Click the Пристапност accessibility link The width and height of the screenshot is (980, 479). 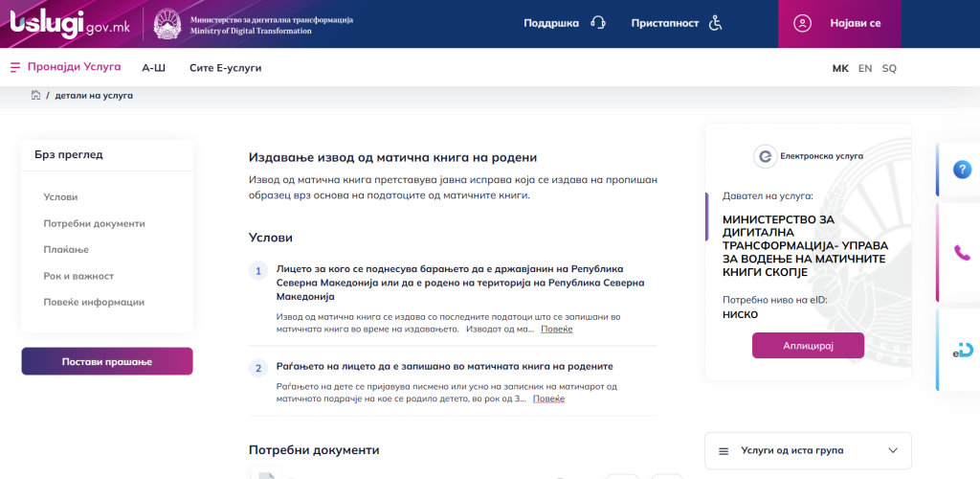click(665, 23)
